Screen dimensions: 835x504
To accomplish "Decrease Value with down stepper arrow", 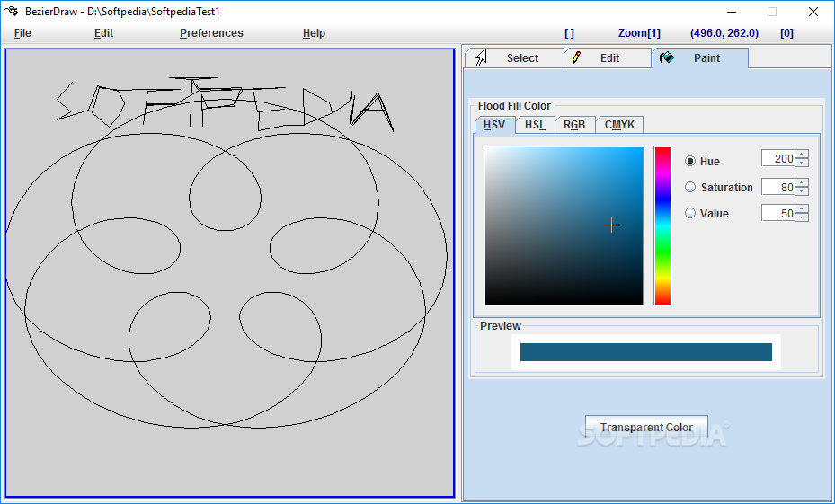I will point(802,217).
